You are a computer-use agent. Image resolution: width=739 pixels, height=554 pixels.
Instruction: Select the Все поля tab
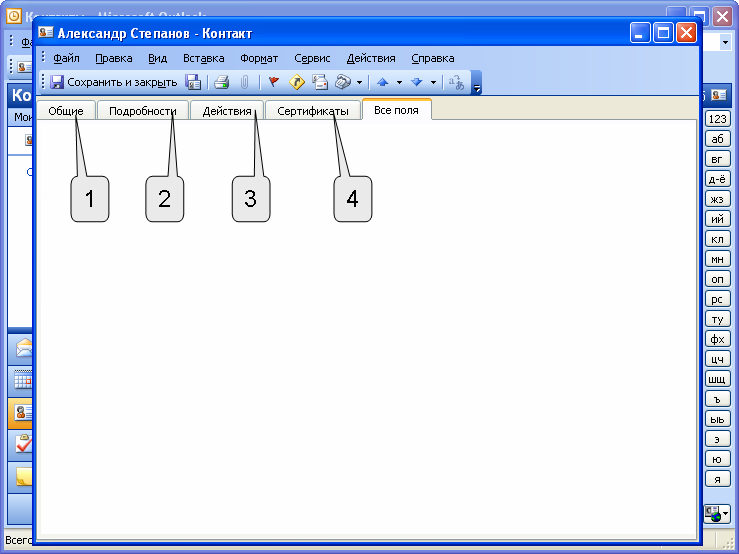coord(396,110)
